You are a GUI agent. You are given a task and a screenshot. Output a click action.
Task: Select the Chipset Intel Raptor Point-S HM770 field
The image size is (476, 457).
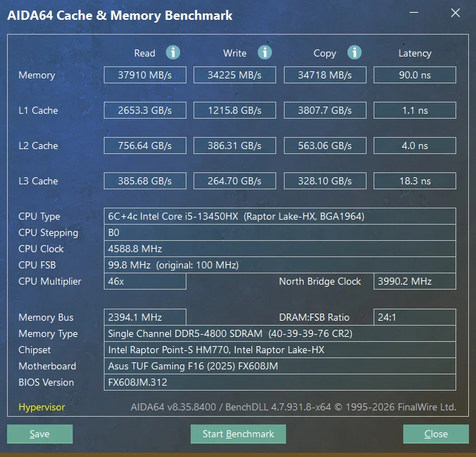point(280,350)
